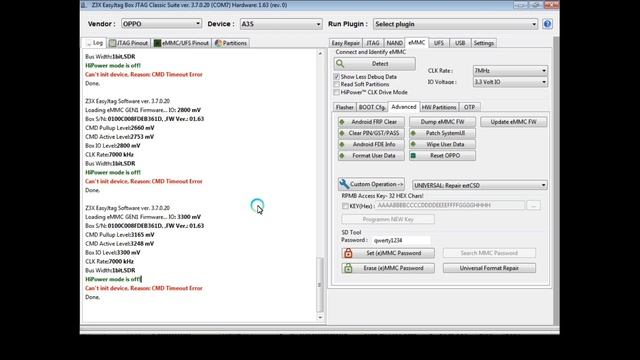Click Android FDE Info button
The image size is (640, 360).
coord(371,144)
